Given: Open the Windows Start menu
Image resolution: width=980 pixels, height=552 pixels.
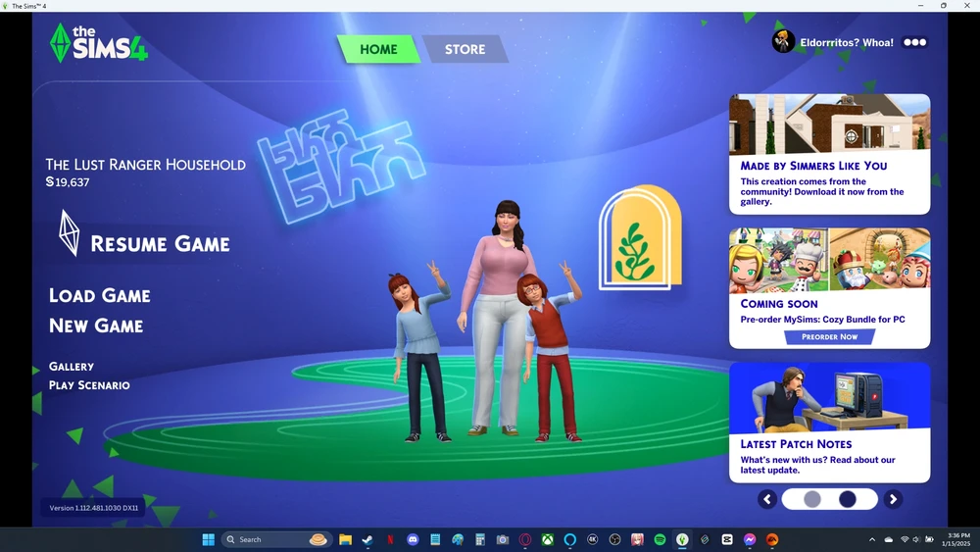Looking at the screenshot, I should (208, 539).
